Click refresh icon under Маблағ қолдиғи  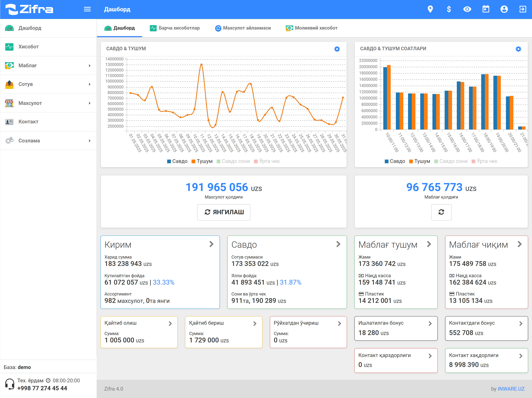tap(441, 212)
